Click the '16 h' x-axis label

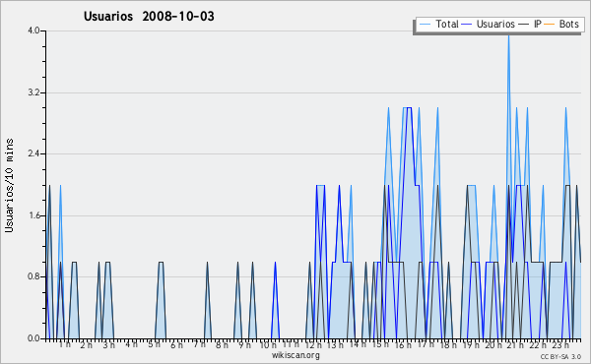click(x=403, y=345)
